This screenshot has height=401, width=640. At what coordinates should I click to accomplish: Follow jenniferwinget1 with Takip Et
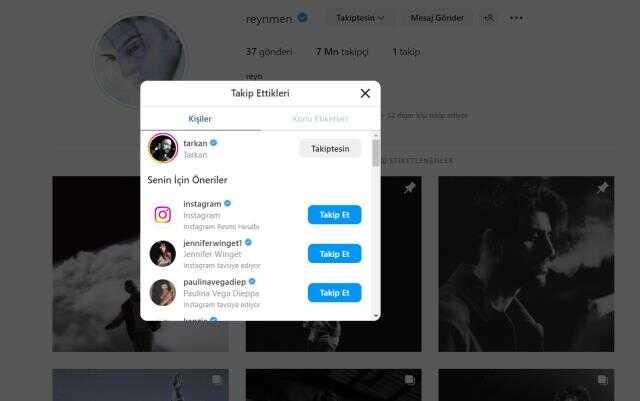(334, 254)
